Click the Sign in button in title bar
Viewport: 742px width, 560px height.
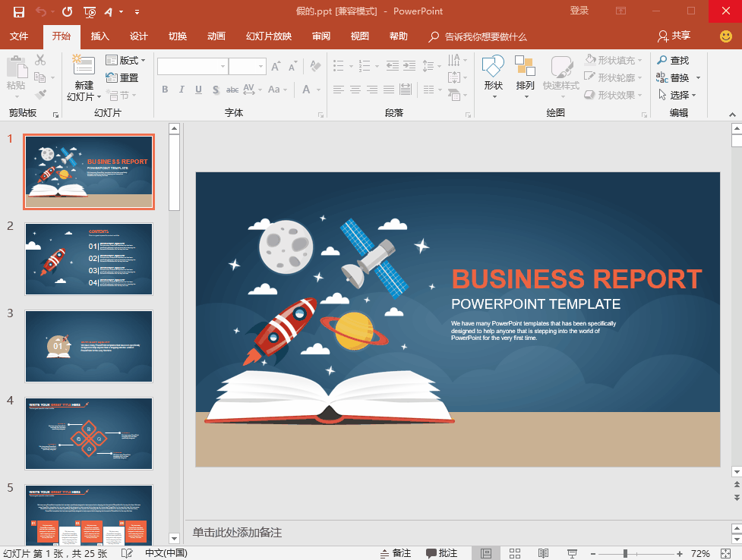[579, 11]
